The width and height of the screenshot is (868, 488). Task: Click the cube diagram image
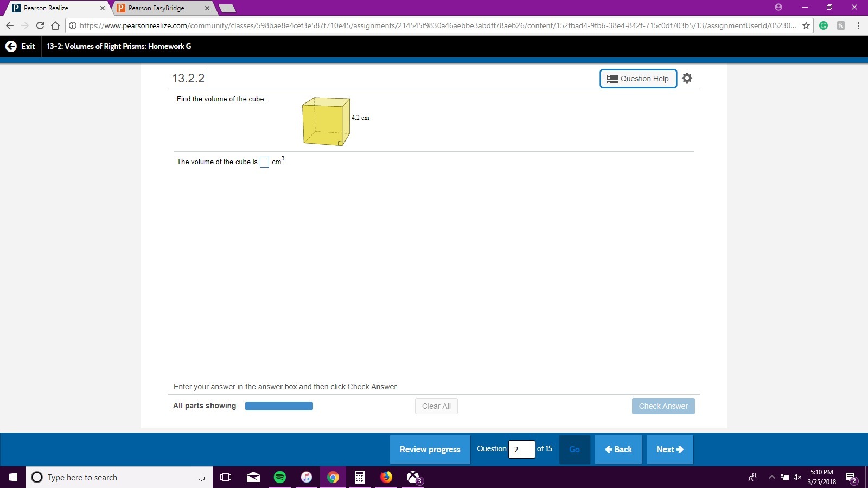[326, 121]
